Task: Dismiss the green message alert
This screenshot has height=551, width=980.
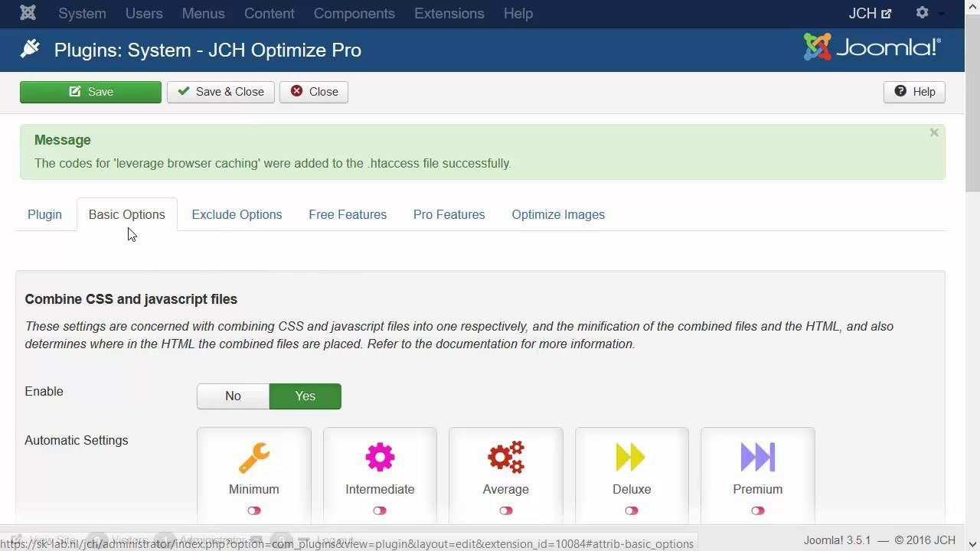Action: tap(934, 132)
